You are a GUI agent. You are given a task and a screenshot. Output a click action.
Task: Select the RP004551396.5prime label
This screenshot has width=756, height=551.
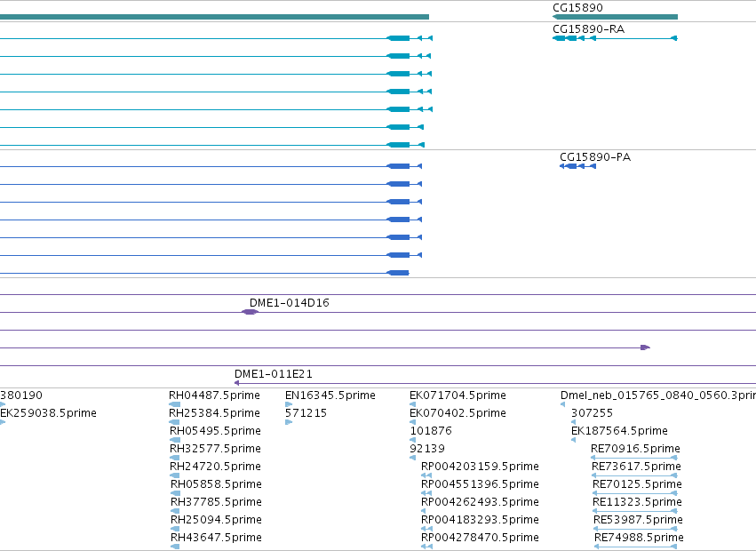tap(480, 484)
